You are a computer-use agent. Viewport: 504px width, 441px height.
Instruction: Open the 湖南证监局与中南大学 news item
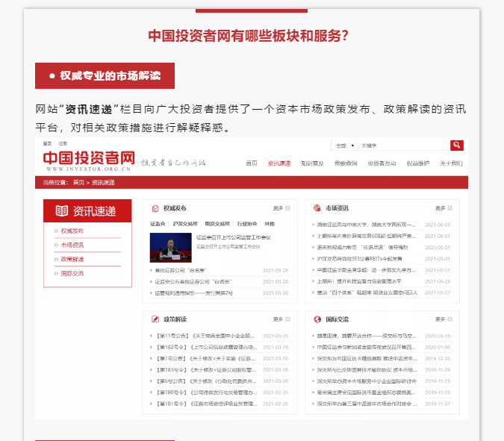pyautogui.click(x=366, y=225)
